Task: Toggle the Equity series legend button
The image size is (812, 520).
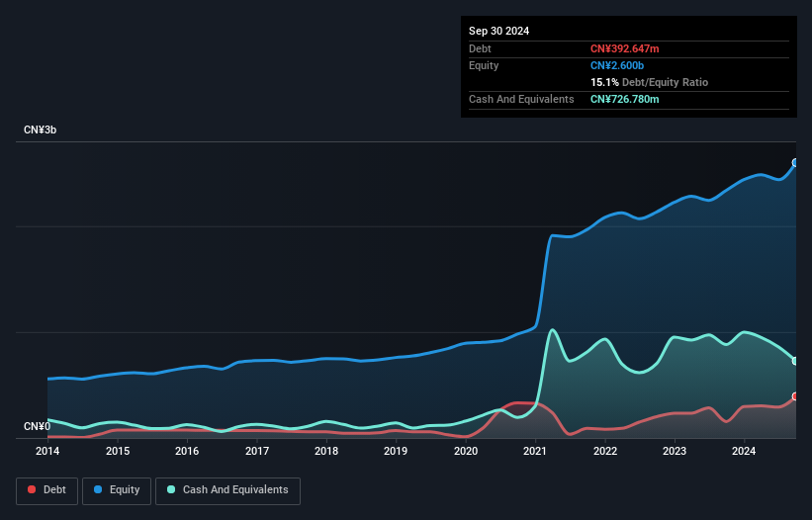Action: click(116, 490)
